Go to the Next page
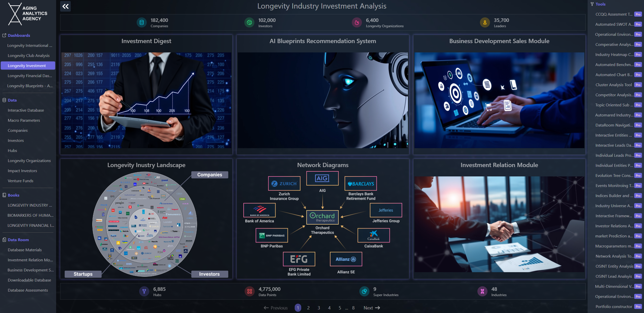Image resolution: width=644 pixels, height=313 pixels. click(371, 308)
